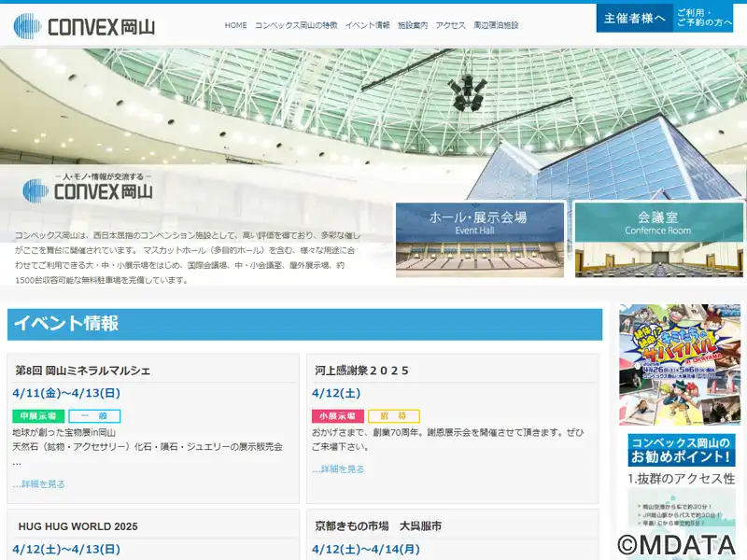Open コンベックス岡山の特徴 menu item
Image resolution: width=747 pixels, height=560 pixels.
point(296,25)
